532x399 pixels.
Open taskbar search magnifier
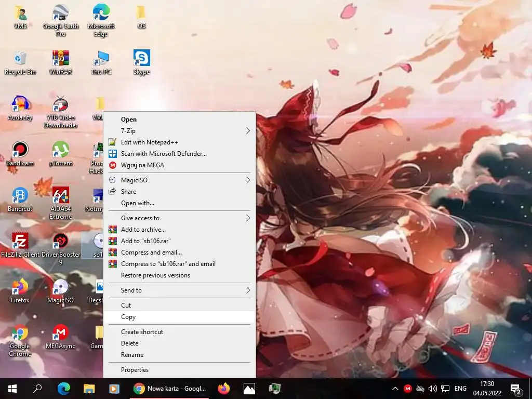coord(37,389)
